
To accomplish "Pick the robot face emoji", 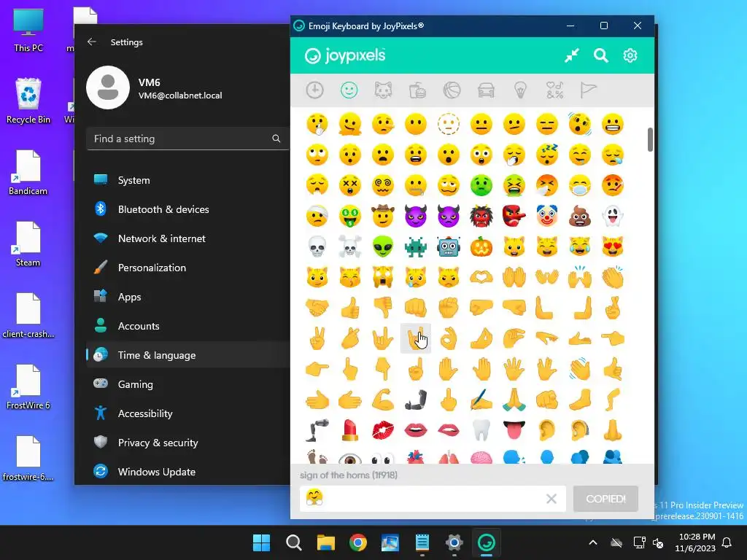I will tap(449, 246).
